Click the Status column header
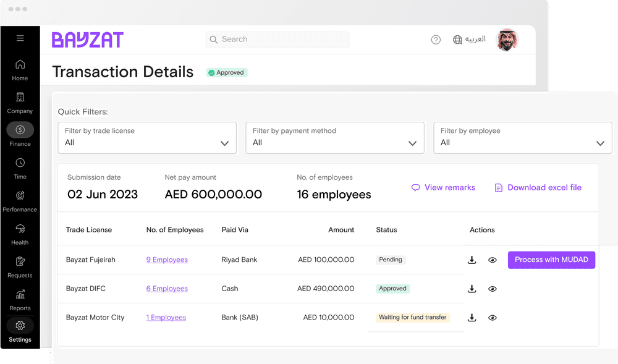Screen dimensions: 618x364 (x=386, y=230)
